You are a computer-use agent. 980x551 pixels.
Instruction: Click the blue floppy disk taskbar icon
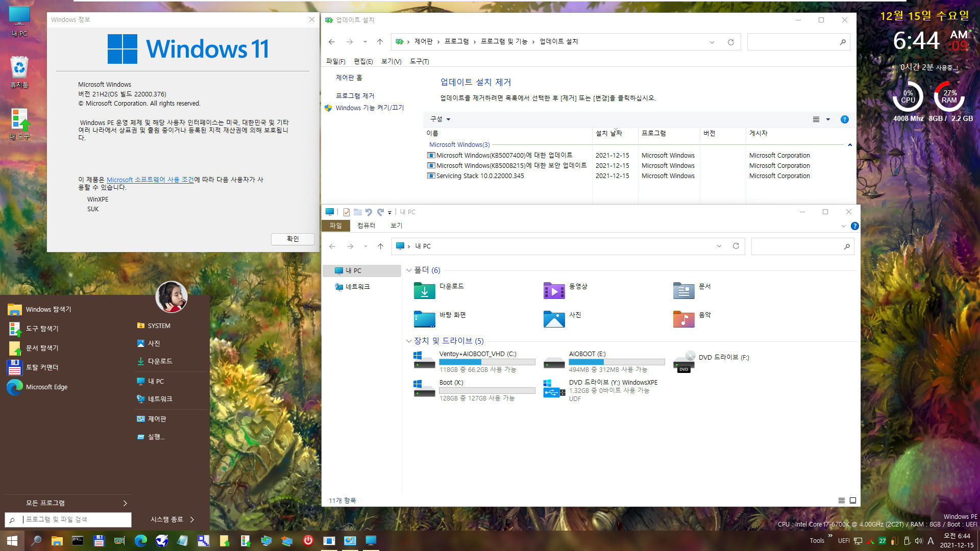pos(99,541)
